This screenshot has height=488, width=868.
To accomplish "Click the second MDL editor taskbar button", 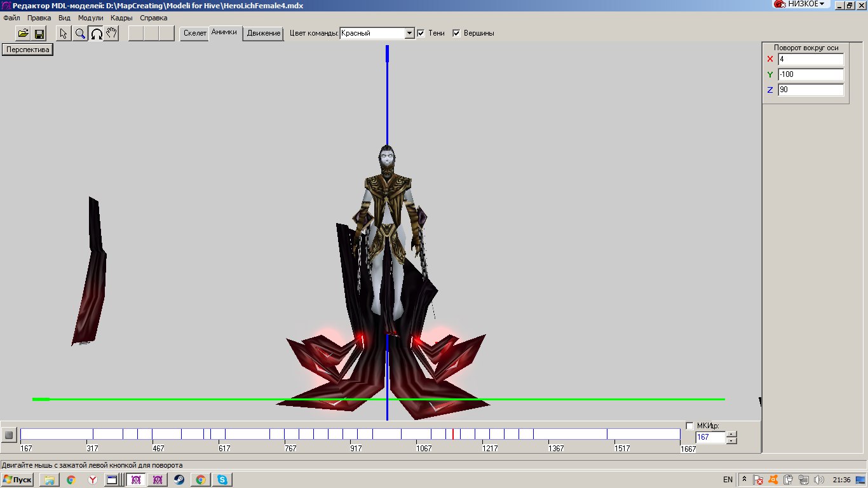I will tap(158, 480).
